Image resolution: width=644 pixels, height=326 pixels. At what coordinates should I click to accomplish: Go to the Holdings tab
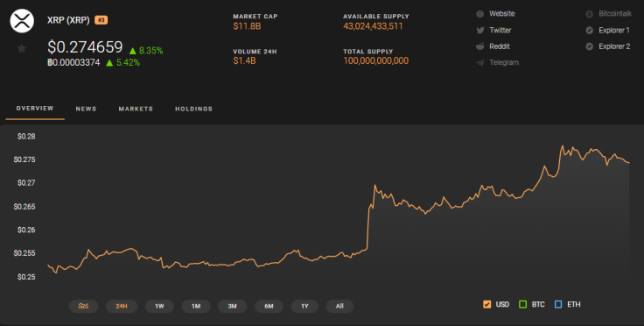click(x=194, y=109)
